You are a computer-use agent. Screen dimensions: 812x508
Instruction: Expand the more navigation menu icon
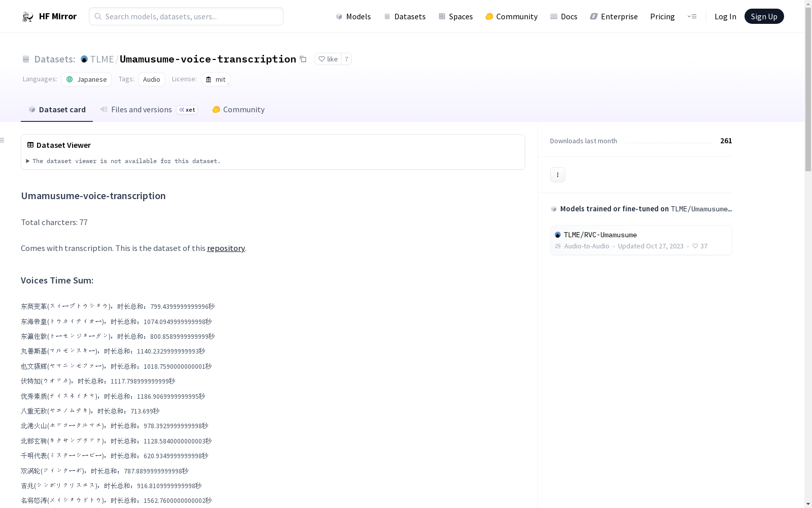click(x=692, y=16)
